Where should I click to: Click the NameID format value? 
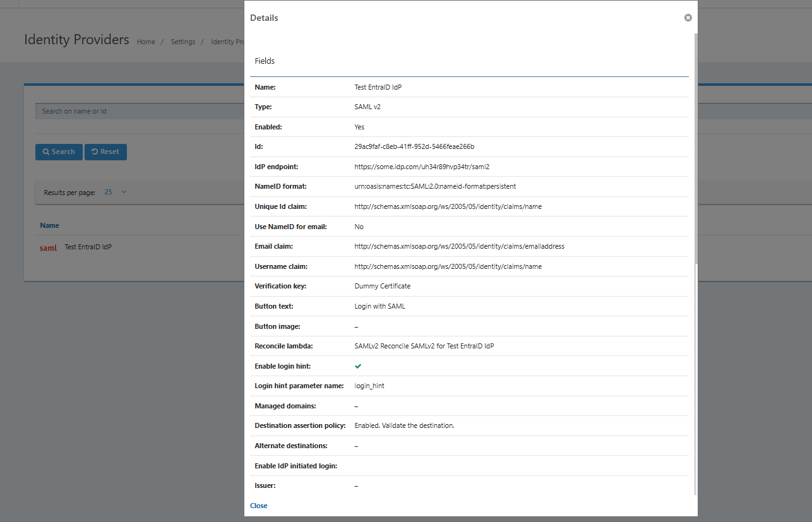pyautogui.click(x=435, y=187)
